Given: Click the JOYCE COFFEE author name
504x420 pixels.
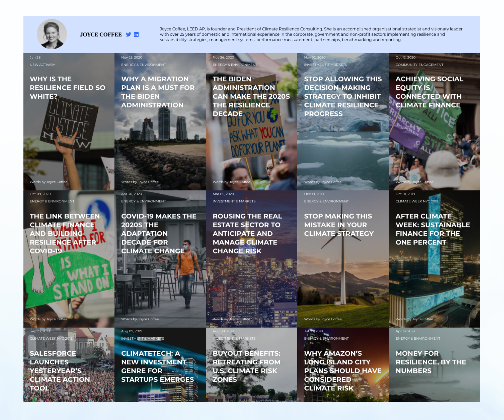Looking at the screenshot, I should click(101, 35).
